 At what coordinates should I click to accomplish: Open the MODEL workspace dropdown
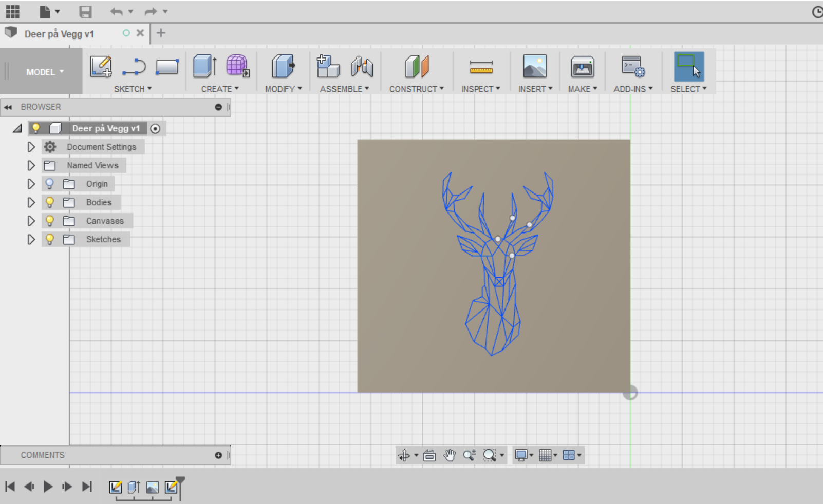[x=45, y=72]
